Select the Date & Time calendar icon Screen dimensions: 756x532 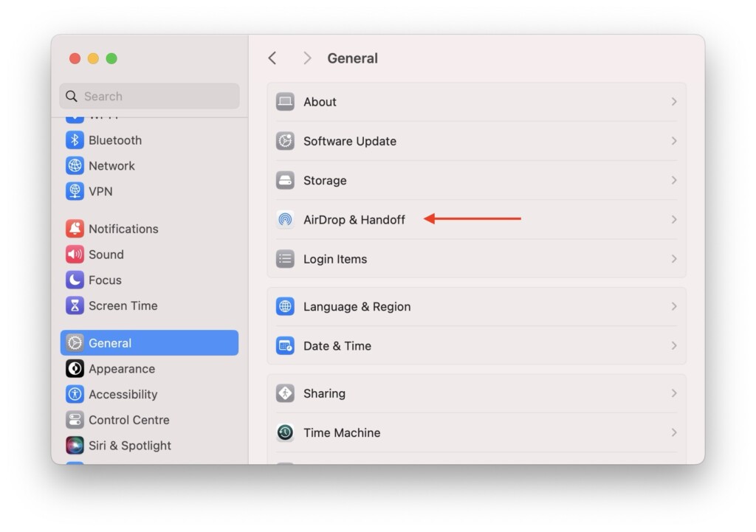click(285, 345)
